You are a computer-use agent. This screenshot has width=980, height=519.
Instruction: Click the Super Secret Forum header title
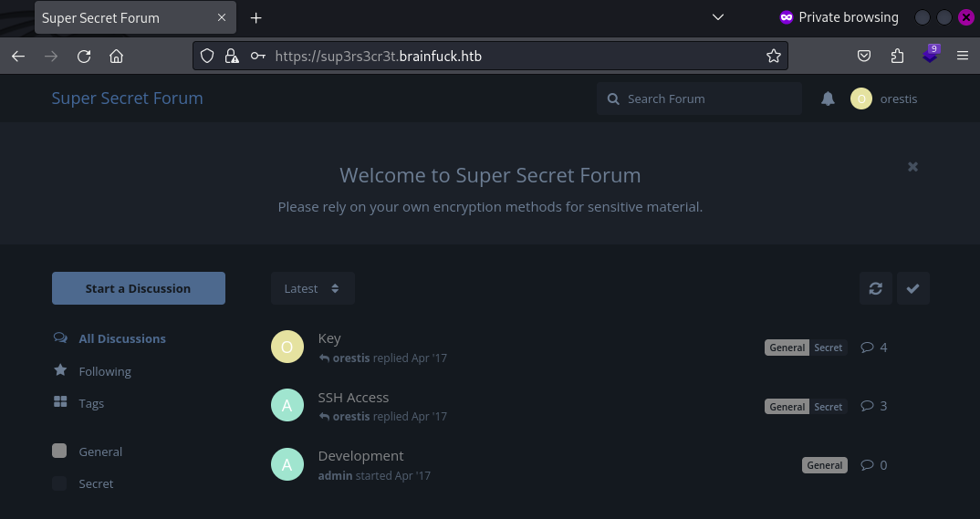tap(128, 99)
